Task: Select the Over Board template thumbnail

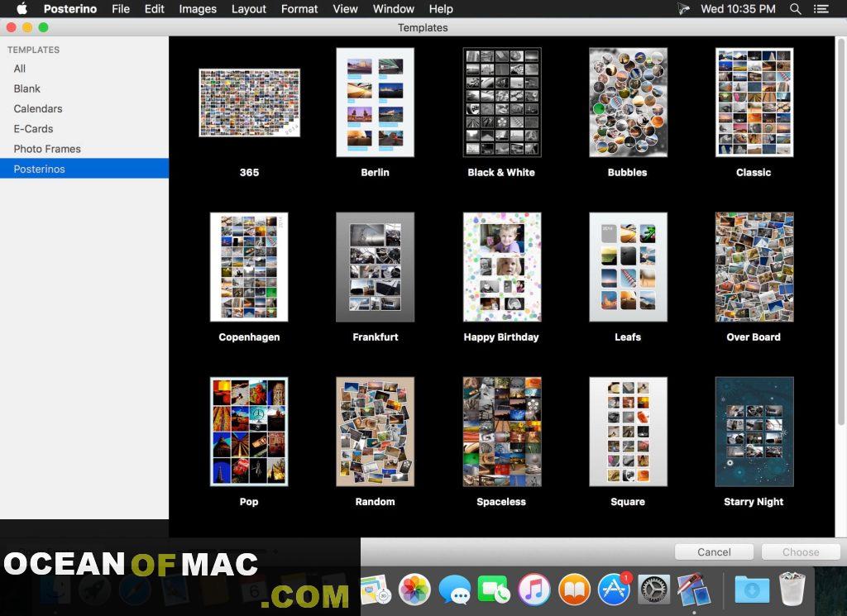Action: [754, 267]
